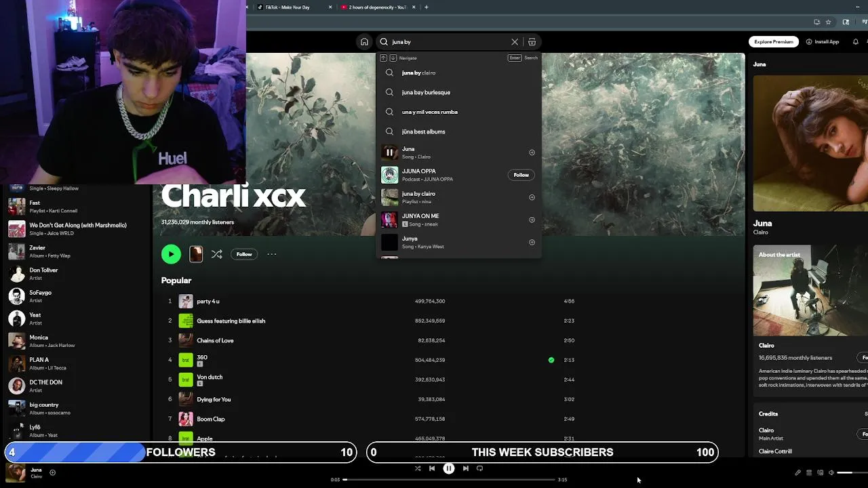Skip to previous track
868x488 pixels.
tap(432, 468)
